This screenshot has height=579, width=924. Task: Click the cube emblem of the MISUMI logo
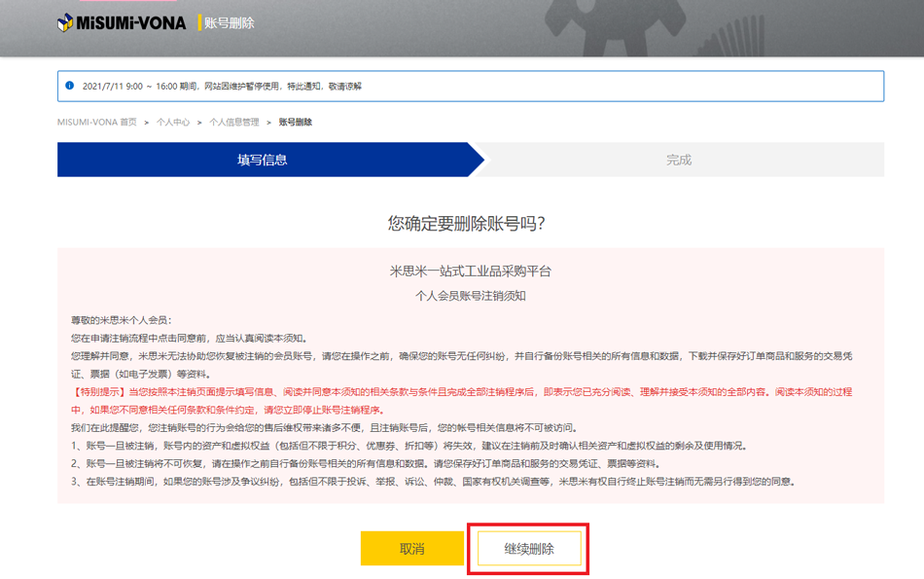(x=65, y=22)
